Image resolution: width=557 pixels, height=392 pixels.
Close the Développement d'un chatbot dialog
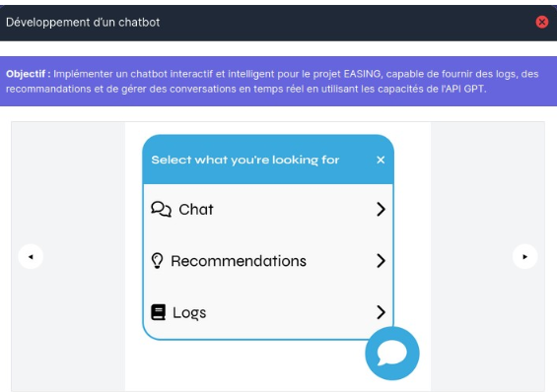pos(542,22)
